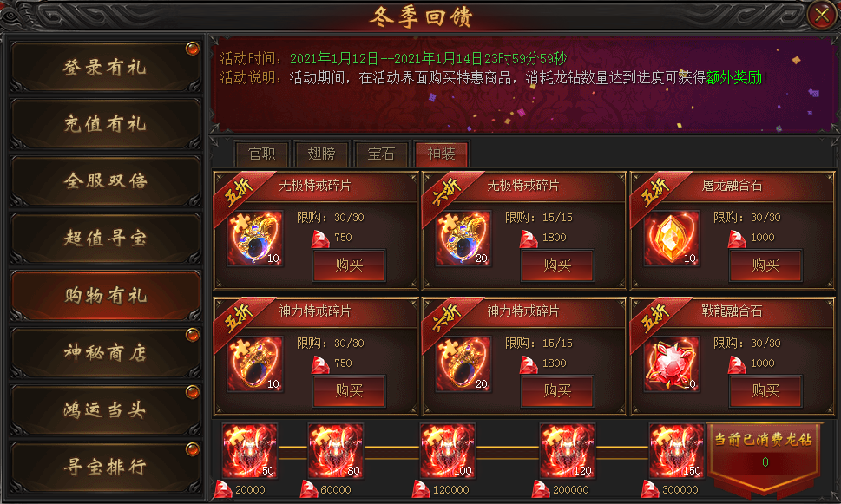Click the 300000 milestone reward icon
The width and height of the screenshot is (841, 504).
click(x=676, y=451)
